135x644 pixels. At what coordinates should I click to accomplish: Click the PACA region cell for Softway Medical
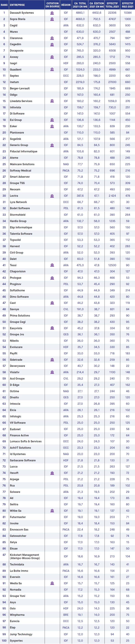66,171
